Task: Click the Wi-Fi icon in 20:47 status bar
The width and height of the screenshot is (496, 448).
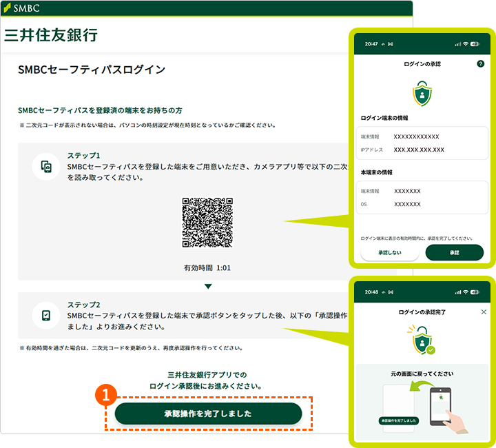Action: [x=466, y=44]
